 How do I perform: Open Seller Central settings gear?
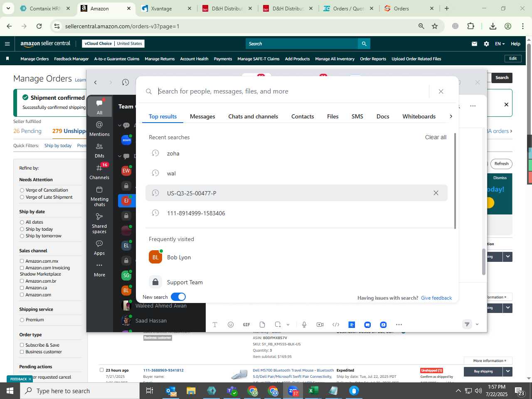(x=486, y=44)
